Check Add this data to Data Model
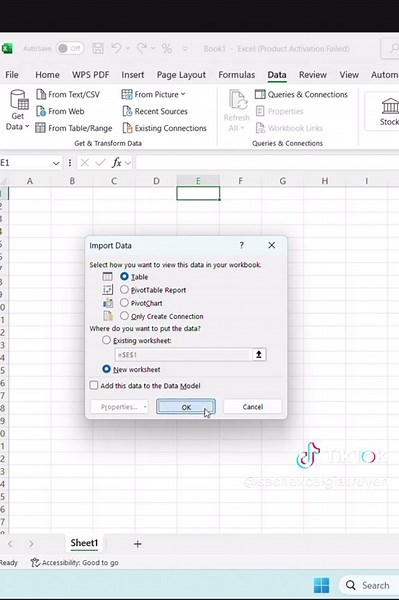The image size is (399, 600). 94,385
